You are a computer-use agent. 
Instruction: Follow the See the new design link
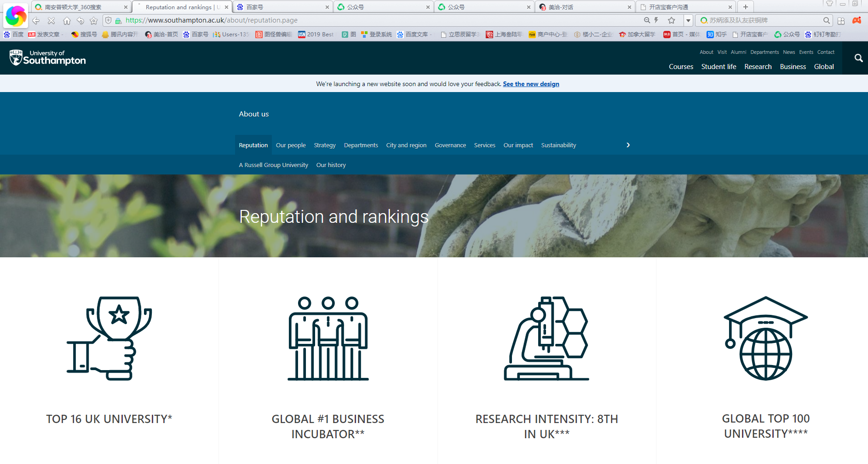click(x=531, y=84)
